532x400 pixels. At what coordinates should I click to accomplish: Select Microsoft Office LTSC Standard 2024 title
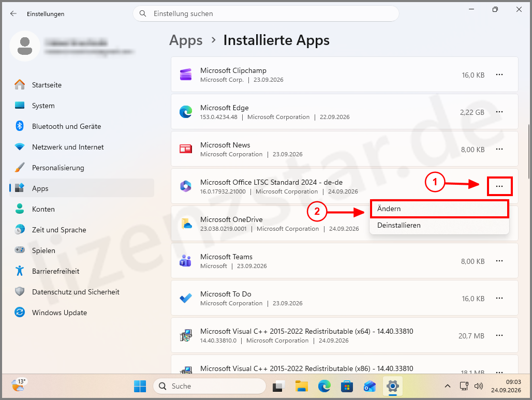pos(271,183)
